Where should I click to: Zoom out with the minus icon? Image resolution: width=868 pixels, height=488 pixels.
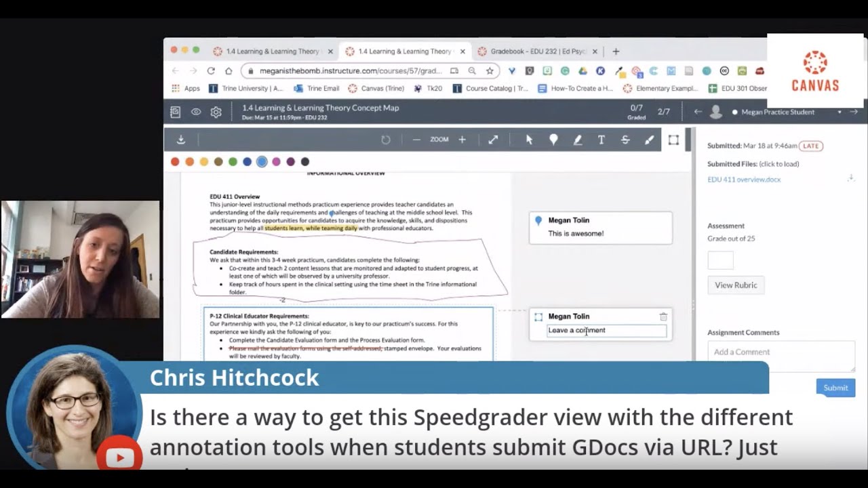(x=416, y=140)
